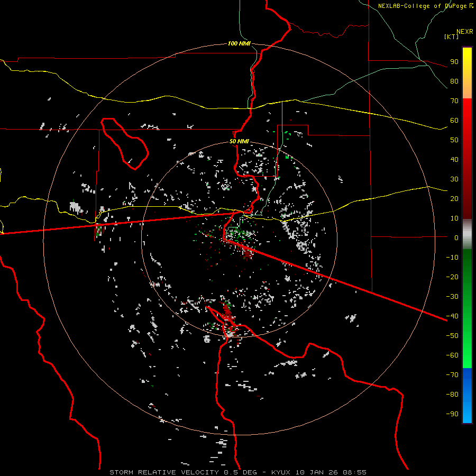Click the -70 value on velocity scale

[x=452, y=375]
